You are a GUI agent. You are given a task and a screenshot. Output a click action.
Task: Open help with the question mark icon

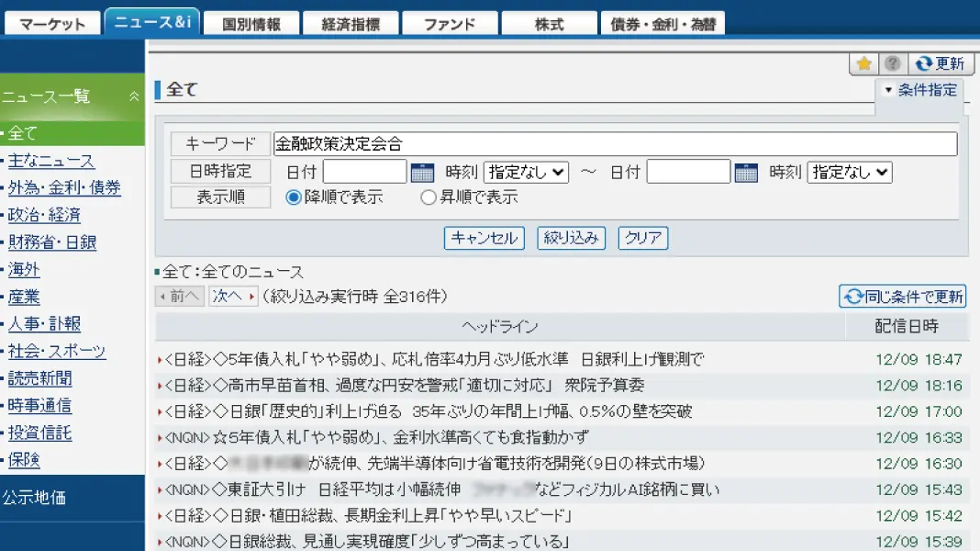coord(893,63)
